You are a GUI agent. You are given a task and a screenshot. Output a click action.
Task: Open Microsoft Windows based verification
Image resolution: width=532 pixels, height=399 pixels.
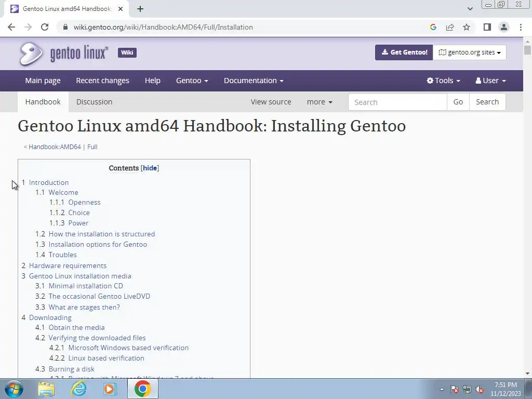point(128,348)
